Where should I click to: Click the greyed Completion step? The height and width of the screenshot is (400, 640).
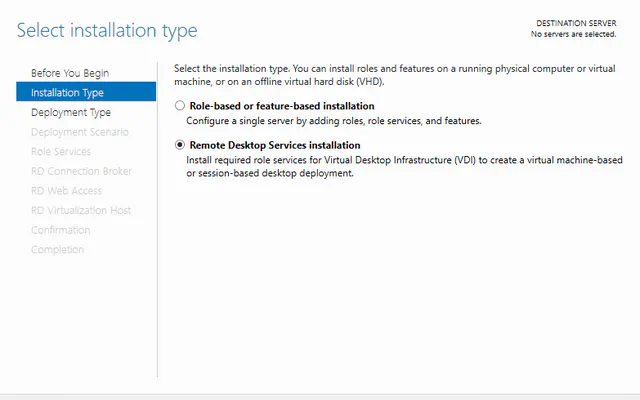click(x=58, y=249)
